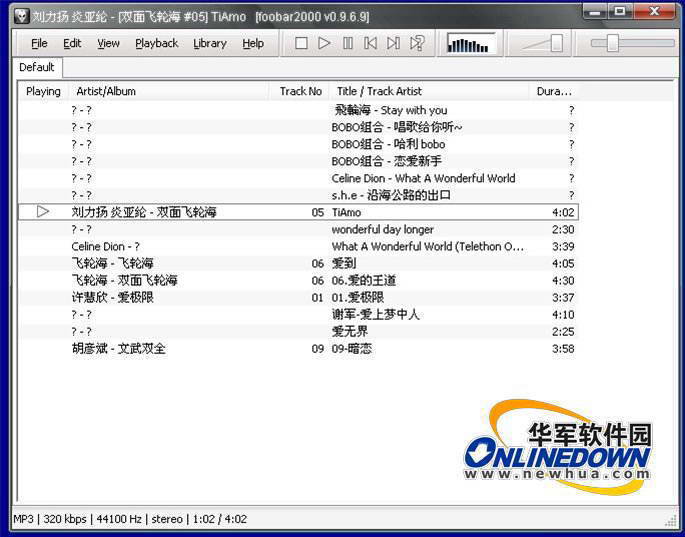Open the View menu
Screen dimensions: 685x537
pyautogui.click(x=108, y=43)
